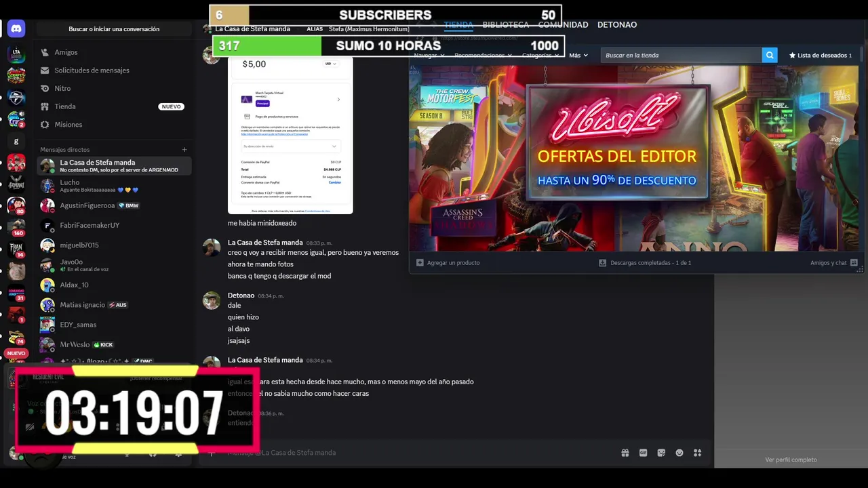The width and height of the screenshot is (868, 488).
Task: Open DM with Aldax_10
Action: [114, 285]
